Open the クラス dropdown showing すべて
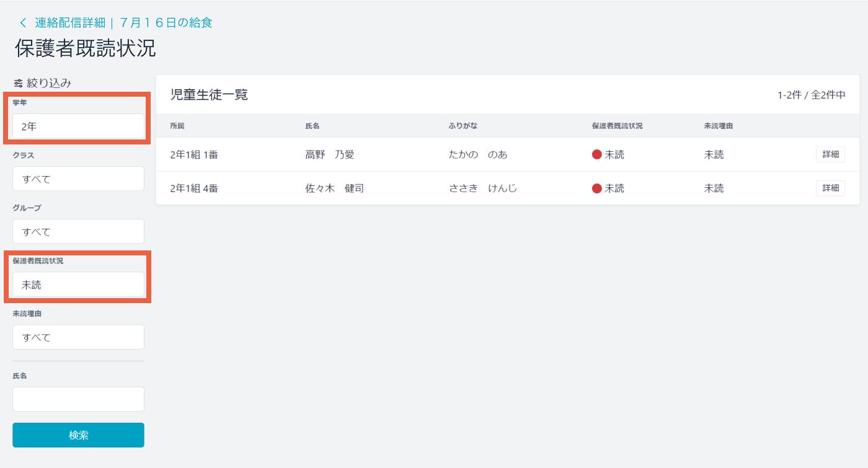Image resolution: width=868 pixels, height=468 pixels. (x=78, y=179)
